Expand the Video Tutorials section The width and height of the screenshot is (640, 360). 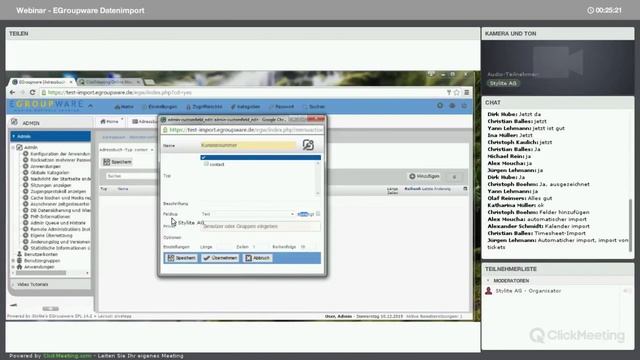(50, 284)
